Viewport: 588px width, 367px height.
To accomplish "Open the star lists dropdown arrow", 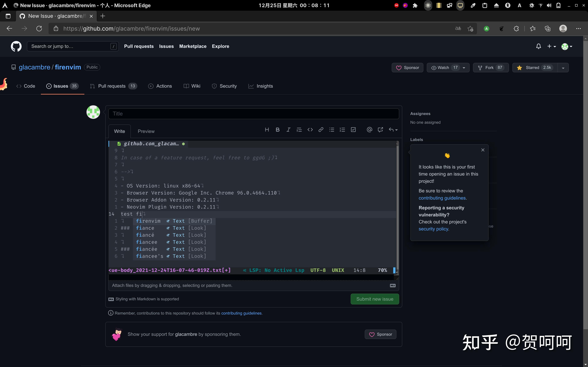I will (563, 67).
